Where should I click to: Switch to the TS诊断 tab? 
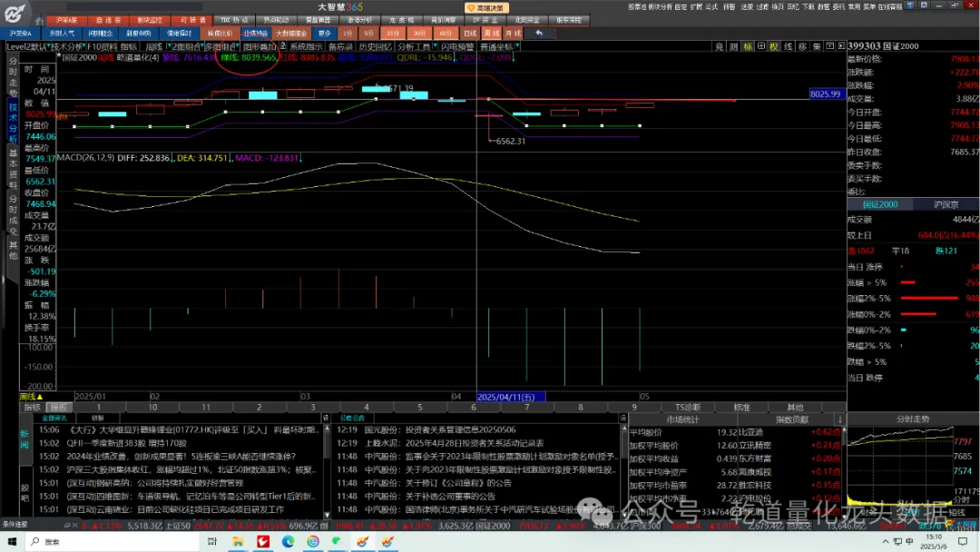click(x=688, y=408)
